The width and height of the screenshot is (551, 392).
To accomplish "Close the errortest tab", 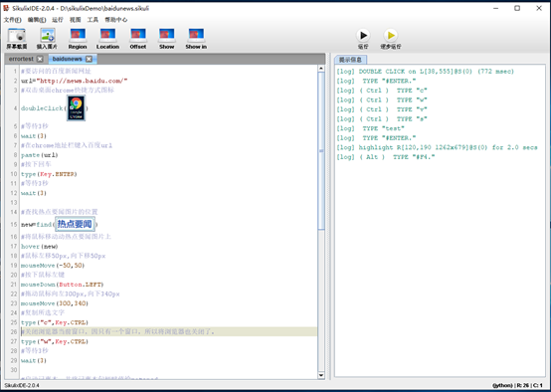I will [x=40, y=59].
